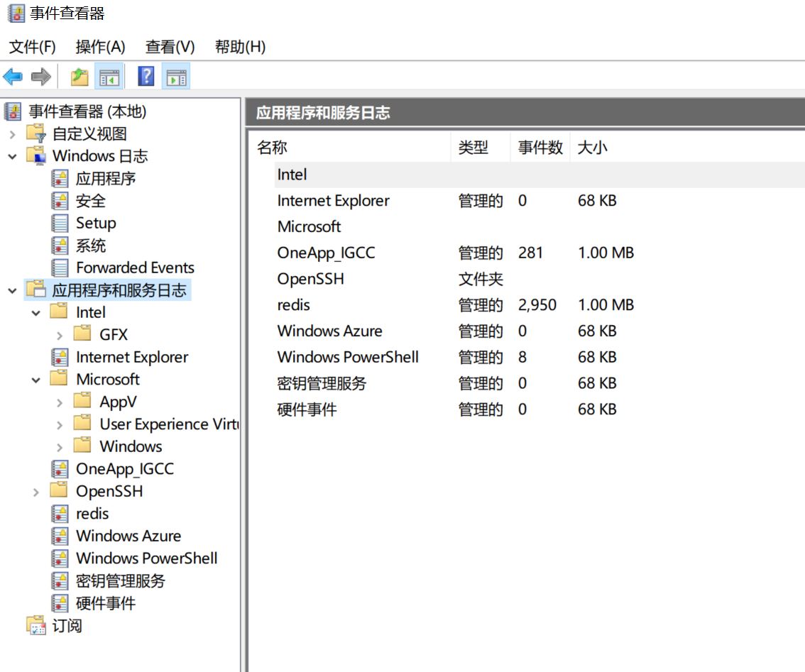Collapse the Microsoft folder in tree
Image resolution: width=805 pixels, height=672 pixels.
(36, 380)
